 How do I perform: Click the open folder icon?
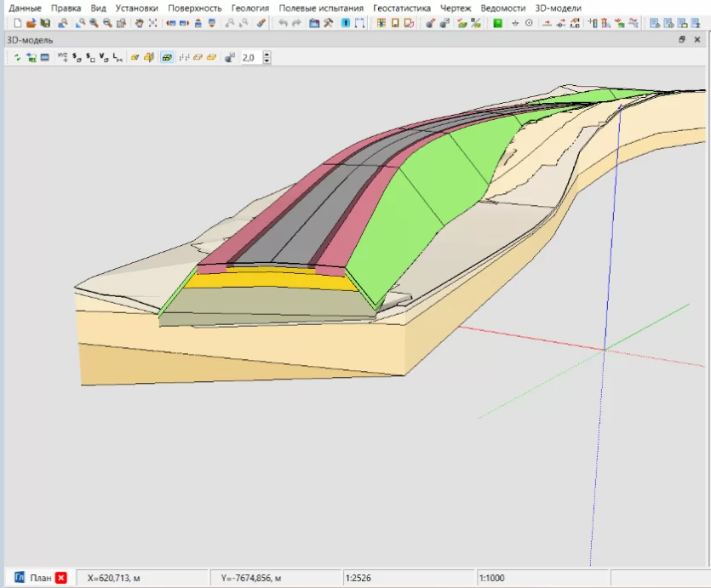tap(31, 23)
